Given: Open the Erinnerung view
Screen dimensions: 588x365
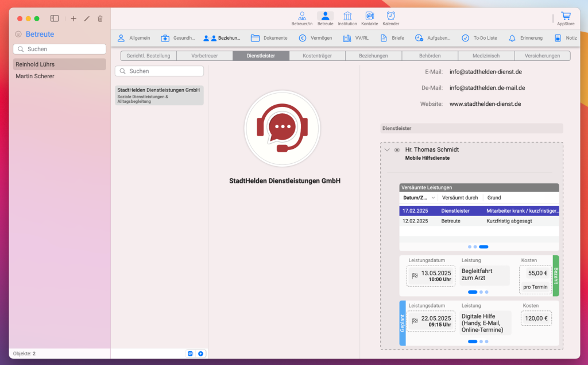Looking at the screenshot, I should [x=525, y=38].
